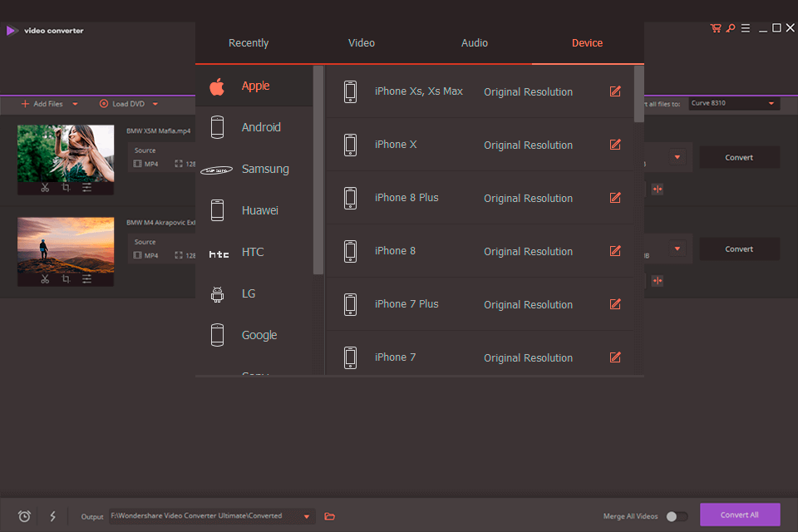Image resolution: width=798 pixels, height=532 pixels.
Task: Click the Apple logo icon
Action: click(217, 86)
